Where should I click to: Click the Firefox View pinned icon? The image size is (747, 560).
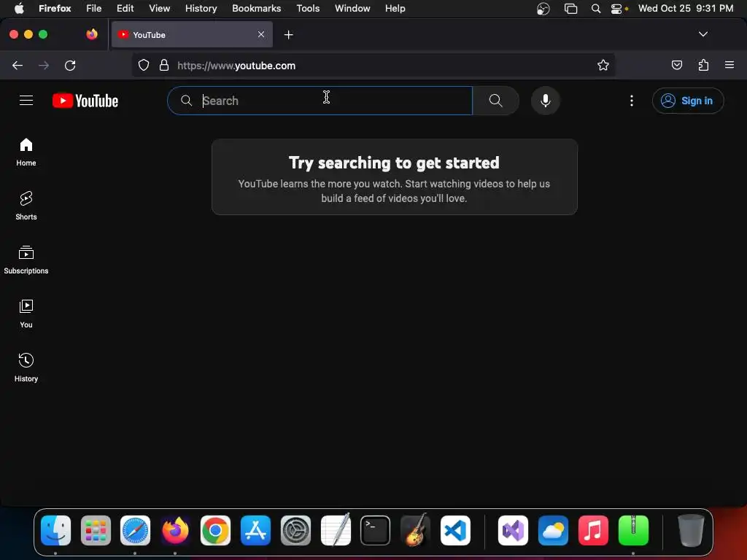[92, 34]
